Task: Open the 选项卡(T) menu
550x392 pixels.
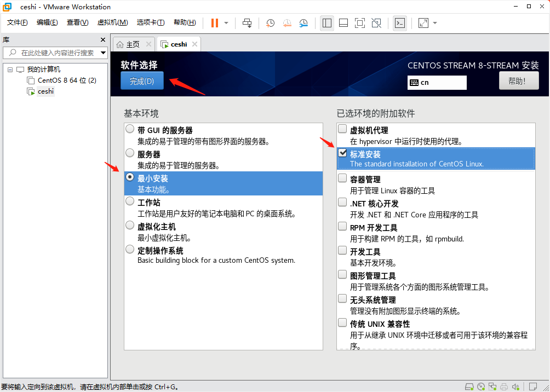Action: (x=151, y=23)
